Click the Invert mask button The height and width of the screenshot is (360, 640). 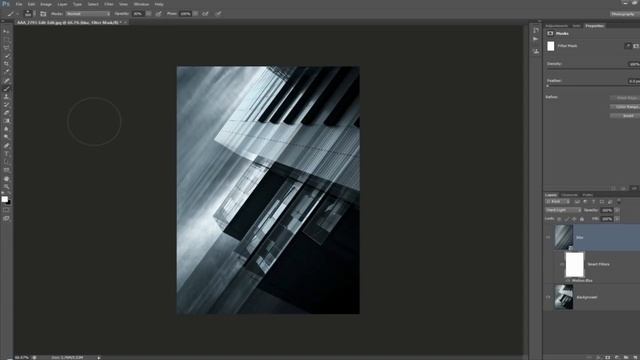coord(625,116)
